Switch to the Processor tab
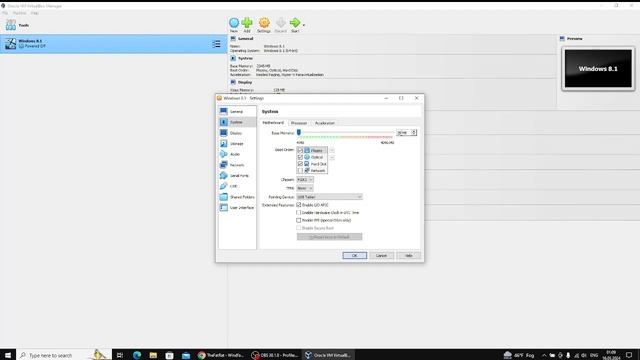This screenshot has height=360, width=640. tap(299, 123)
